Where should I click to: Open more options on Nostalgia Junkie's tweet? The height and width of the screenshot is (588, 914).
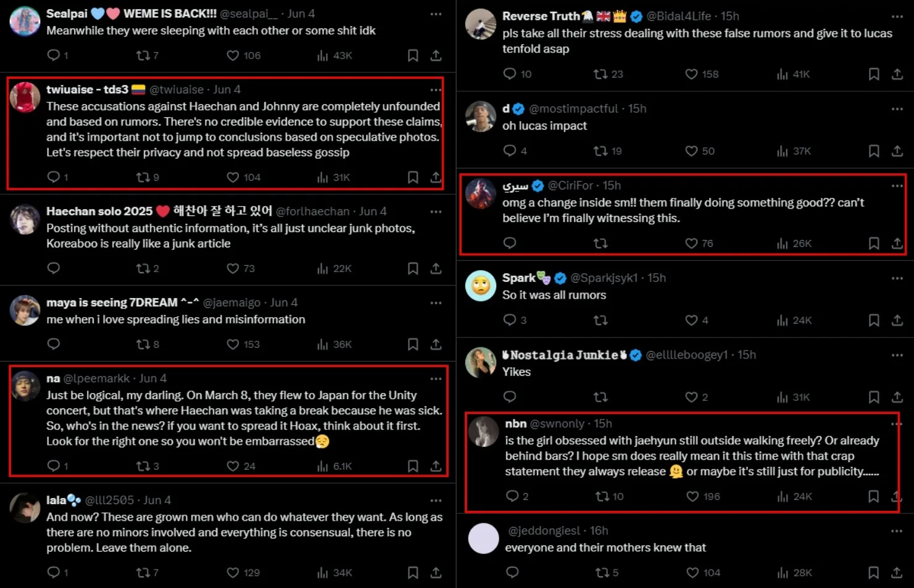point(897,355)
